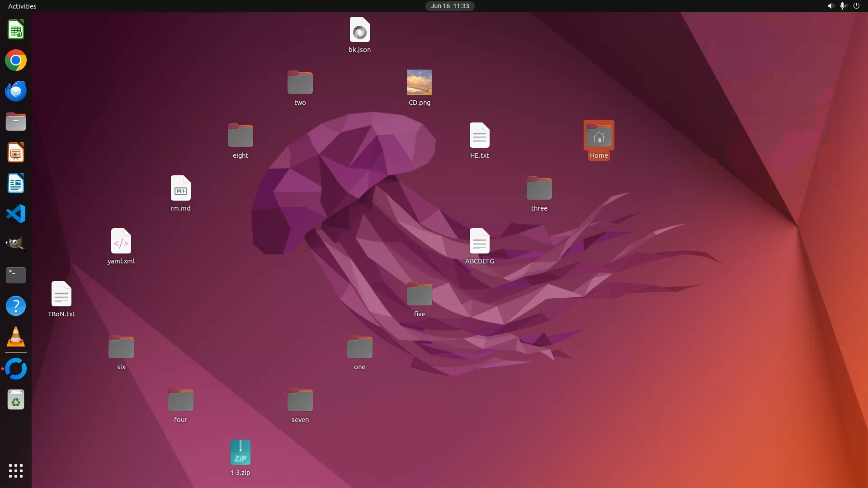Open LibreOffice Calc from the dock

coord(16,30)
